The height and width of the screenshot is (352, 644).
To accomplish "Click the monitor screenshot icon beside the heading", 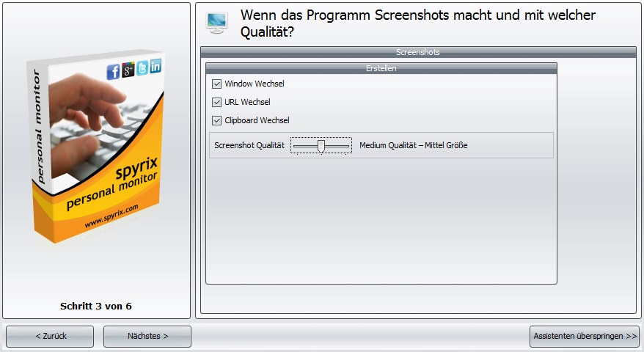I will 217,23.
